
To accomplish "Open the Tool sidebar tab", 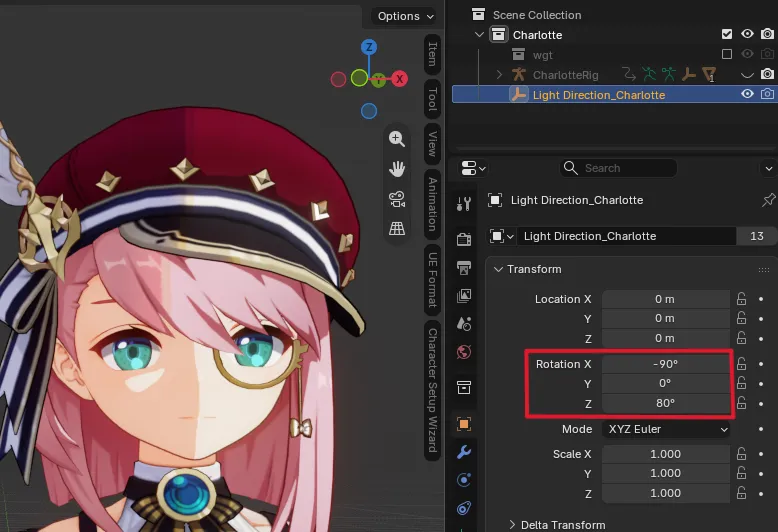I will 433,99.
